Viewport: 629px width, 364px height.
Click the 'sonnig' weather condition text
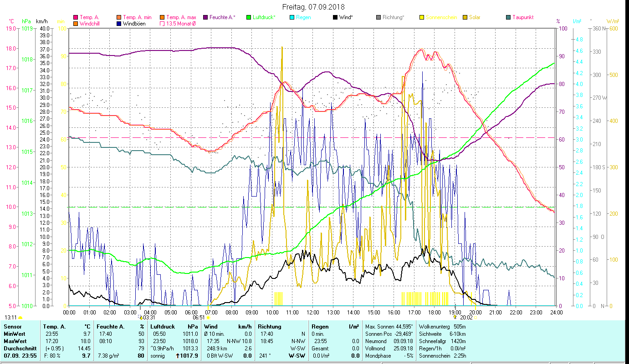pyautogui.click(x=158, y=356)
